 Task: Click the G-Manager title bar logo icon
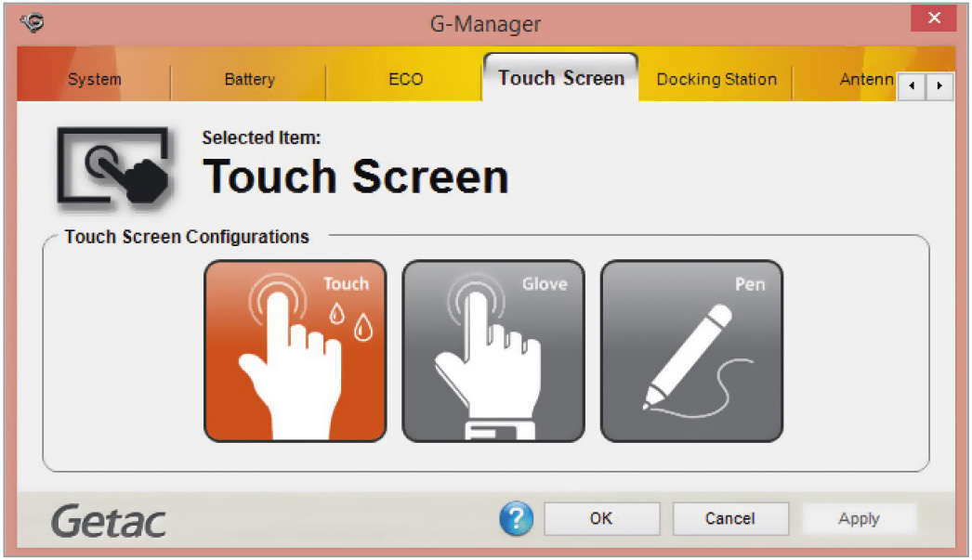pyautogui.click(x=33, y=23)
